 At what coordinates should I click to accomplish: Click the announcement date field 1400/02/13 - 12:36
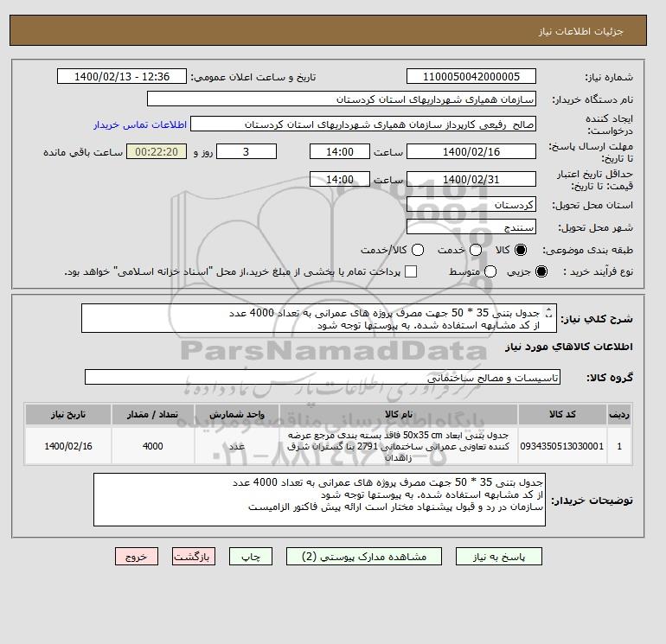pos(121,77)
